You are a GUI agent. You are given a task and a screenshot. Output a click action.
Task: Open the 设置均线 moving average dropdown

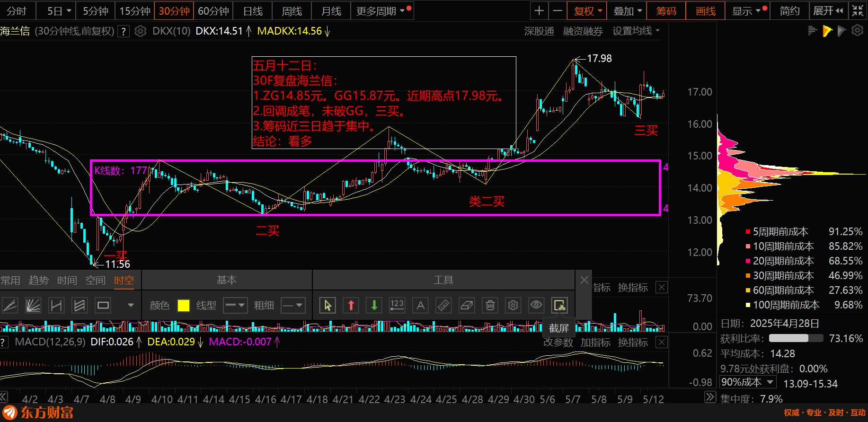pyautogui.click(x=636, y=31)
